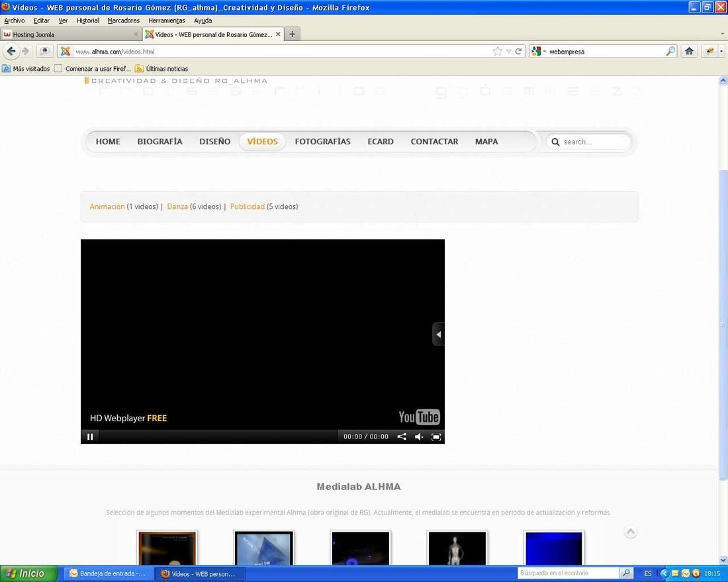Open the MAPA page
Screen dimensions: 728x582
click(x=486, y=142)
